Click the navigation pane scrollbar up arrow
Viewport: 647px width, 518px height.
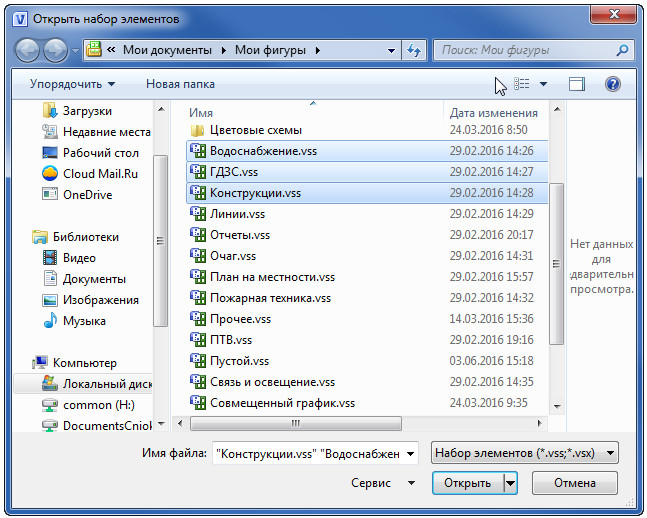pos(161,109)
